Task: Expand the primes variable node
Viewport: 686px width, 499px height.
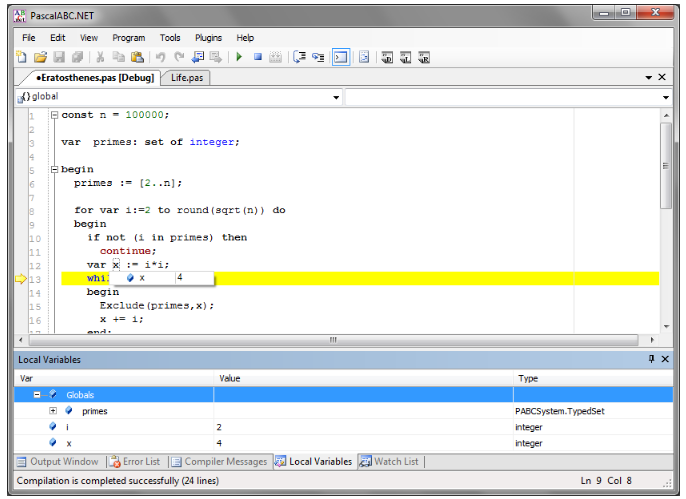Action: tap(53, 411)
